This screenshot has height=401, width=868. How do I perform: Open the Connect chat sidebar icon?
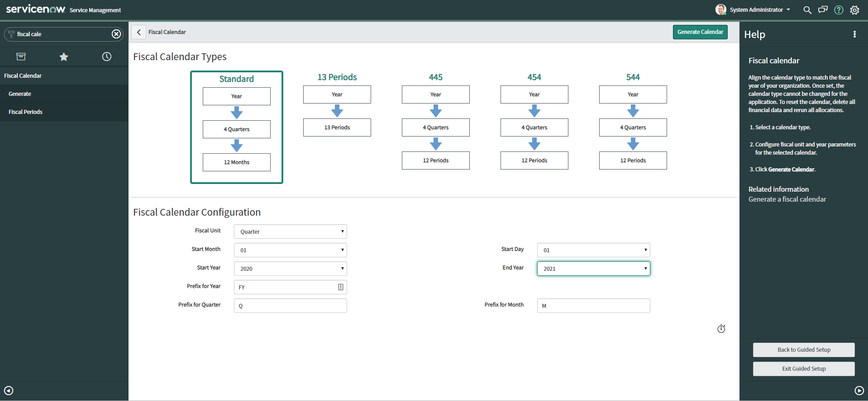click(x=823, y=9)
